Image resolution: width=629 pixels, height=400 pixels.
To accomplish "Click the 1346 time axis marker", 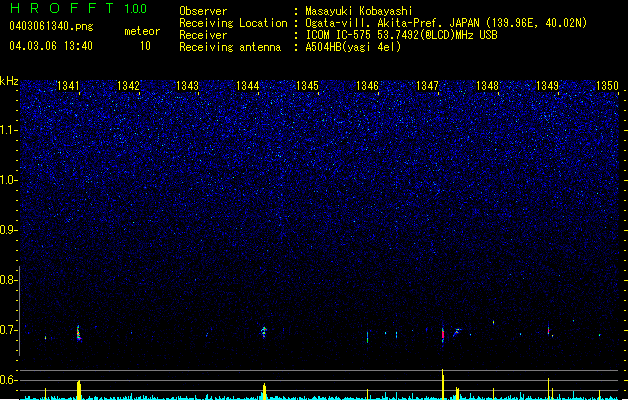I will pos(367,86).
